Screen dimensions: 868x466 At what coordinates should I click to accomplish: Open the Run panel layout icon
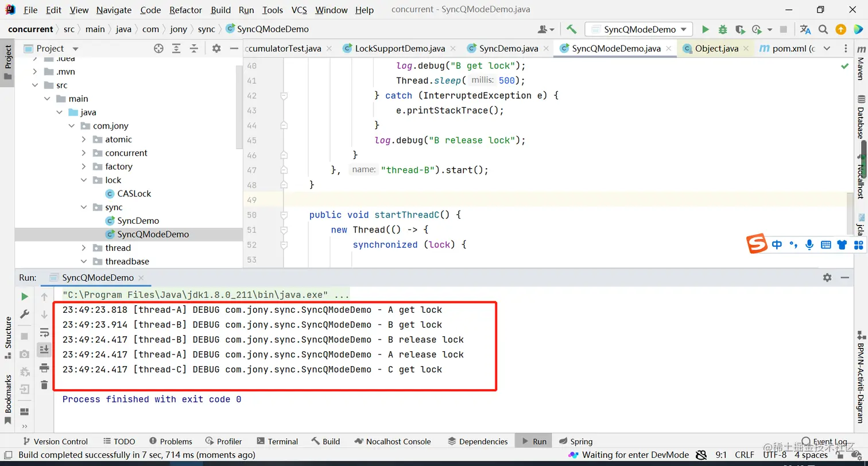pyautogui.click(x=24, y=411)
